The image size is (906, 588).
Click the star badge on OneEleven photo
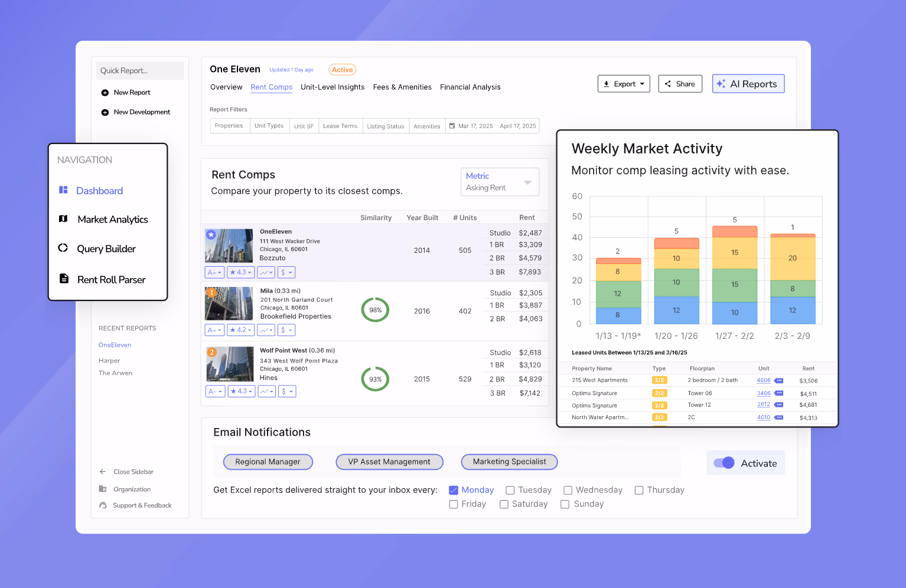[x=211, y=235]
